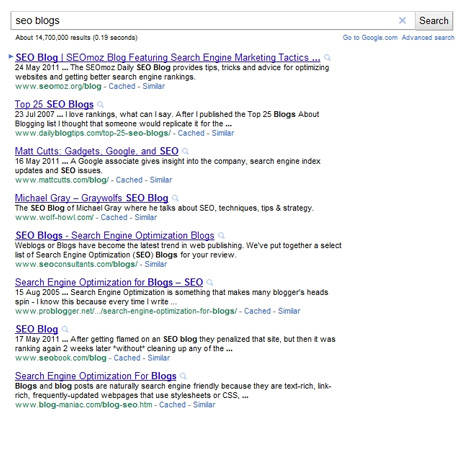
Task: Click magnifier icon beside seobook 'SEO Blog' title
Action: click(x=65, y=329)
